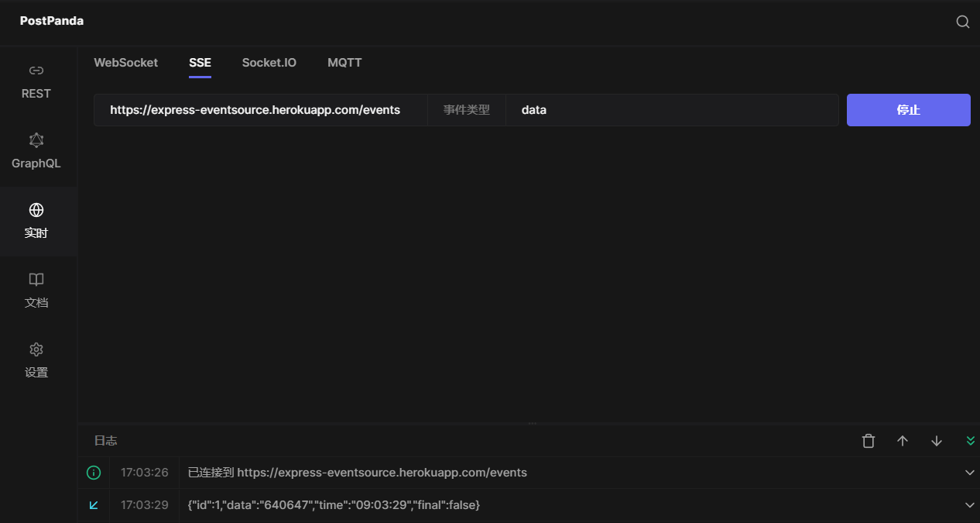This screenshot has width=980, height=523.
Task: Click the log panel resize handle dots
Action: click(533, 424)
